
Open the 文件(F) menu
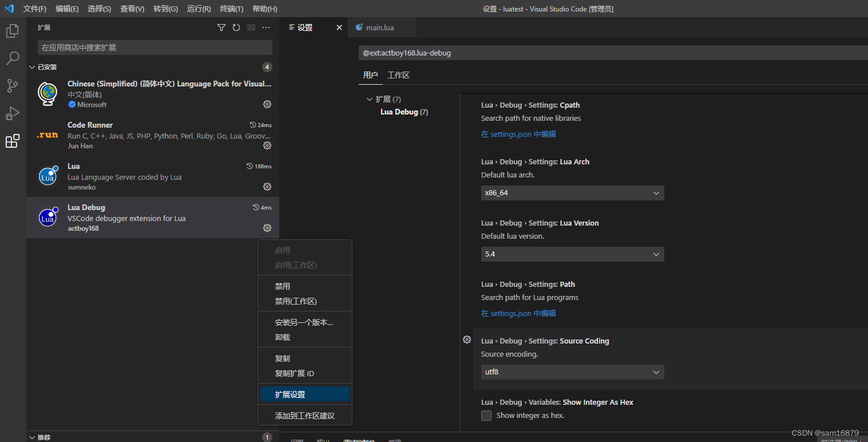click(35, 9)
